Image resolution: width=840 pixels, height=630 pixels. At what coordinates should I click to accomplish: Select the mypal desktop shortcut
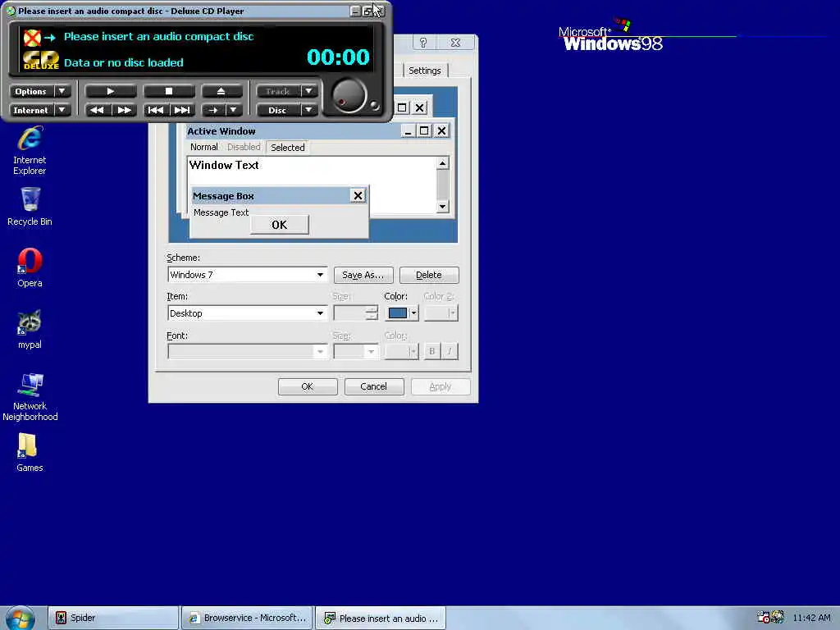[30, 330]
